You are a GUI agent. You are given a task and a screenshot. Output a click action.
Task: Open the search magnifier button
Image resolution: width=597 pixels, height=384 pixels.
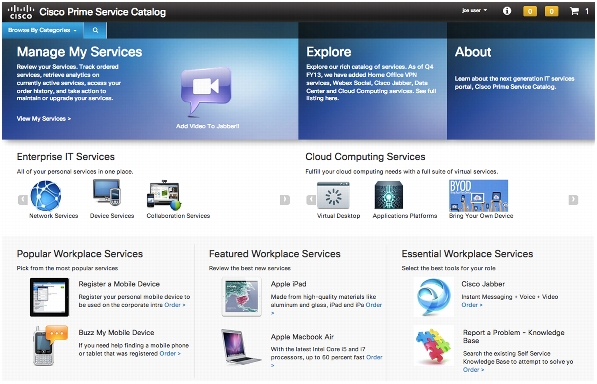(95, 30)
